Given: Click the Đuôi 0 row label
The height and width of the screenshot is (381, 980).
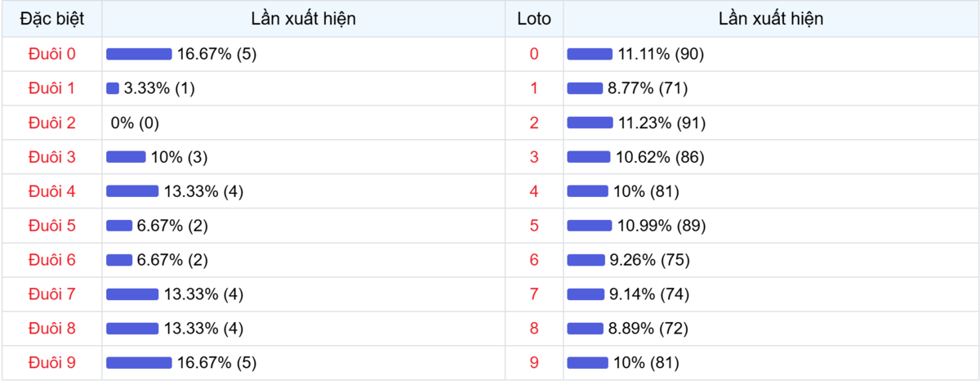Looking at the screenshot, I should [51, 54].
